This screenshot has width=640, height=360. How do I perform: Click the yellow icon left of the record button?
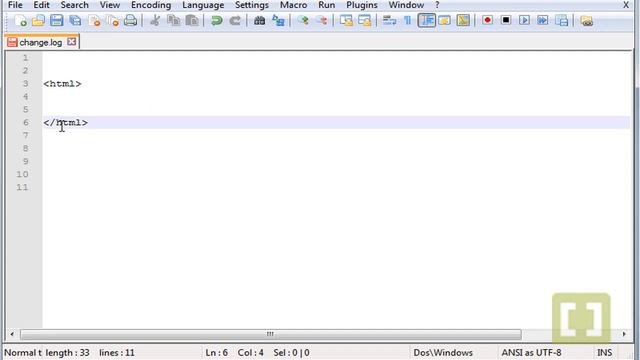coord(463,20)
